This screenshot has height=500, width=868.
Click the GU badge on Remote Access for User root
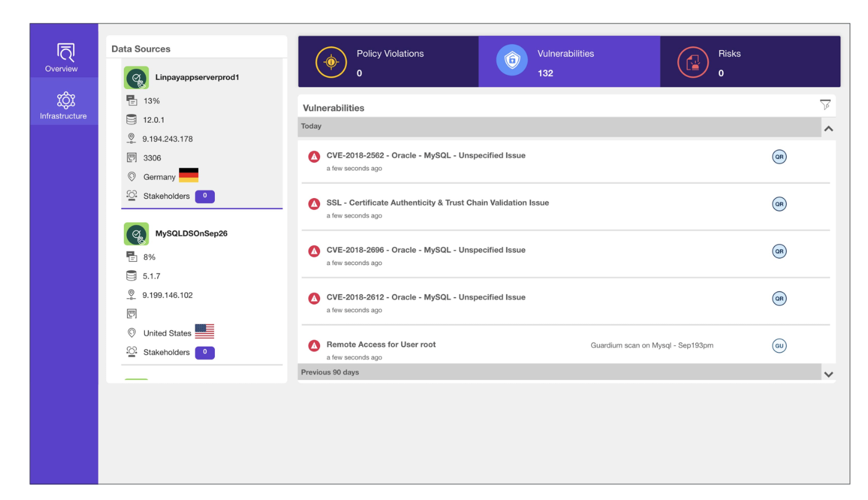click(779, 346)
